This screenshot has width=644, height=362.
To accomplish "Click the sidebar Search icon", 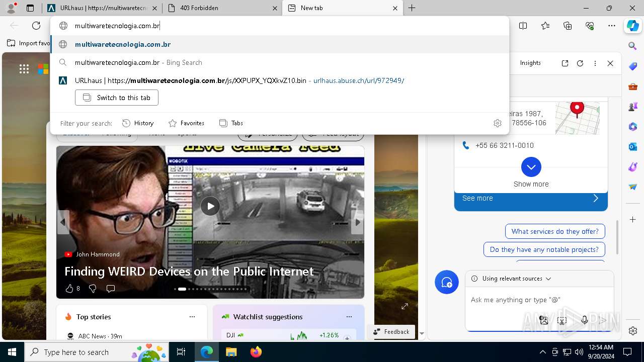I will pos(633,46).
